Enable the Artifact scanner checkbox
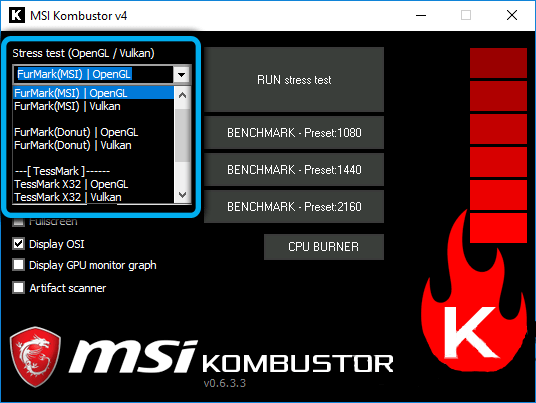Viewport: 536px width, 403px height. coord(18,288)
